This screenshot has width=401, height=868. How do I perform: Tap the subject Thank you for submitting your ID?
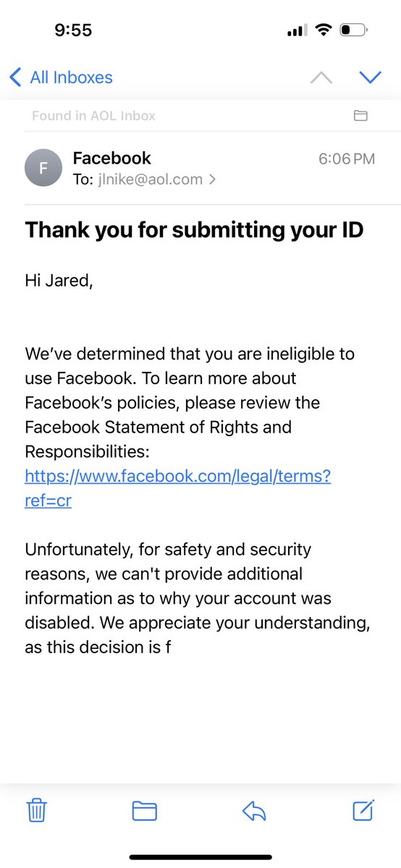(x=195, y=230)
